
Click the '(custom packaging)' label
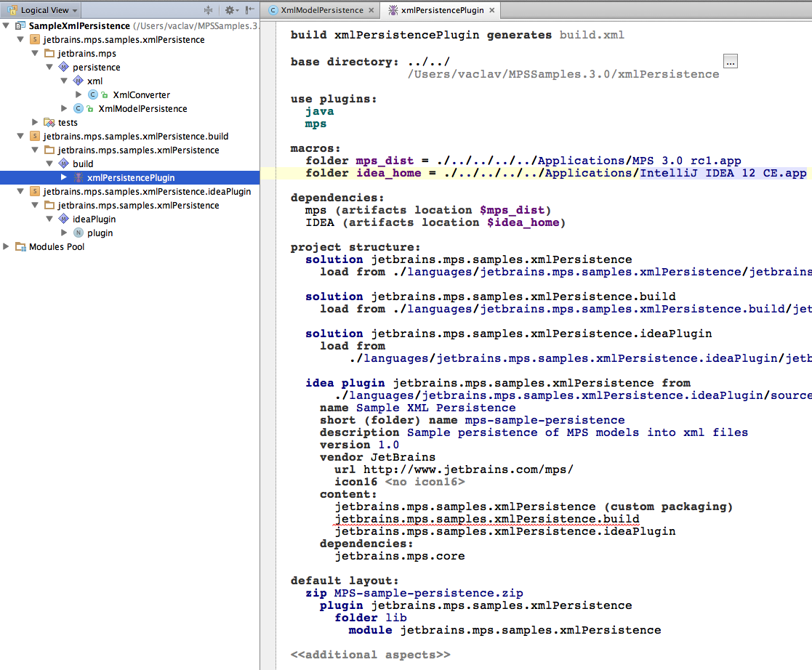click(x=668, y=507)
